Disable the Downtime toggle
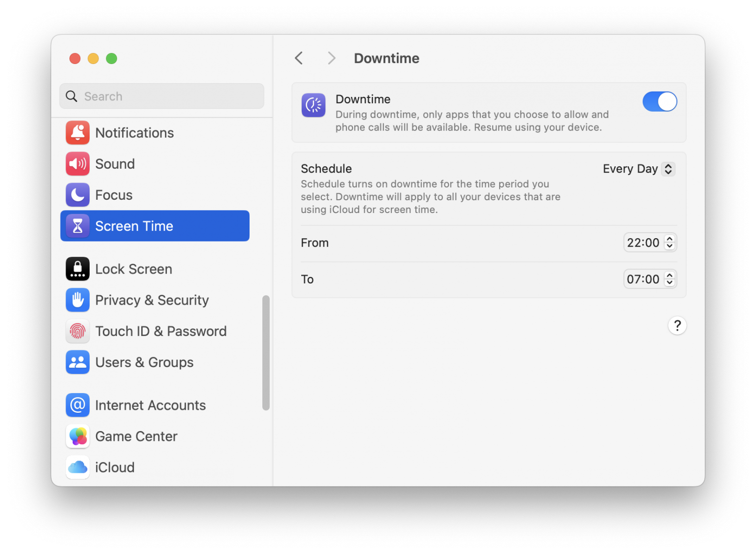756x554 pixels. [x=660, y=101]
